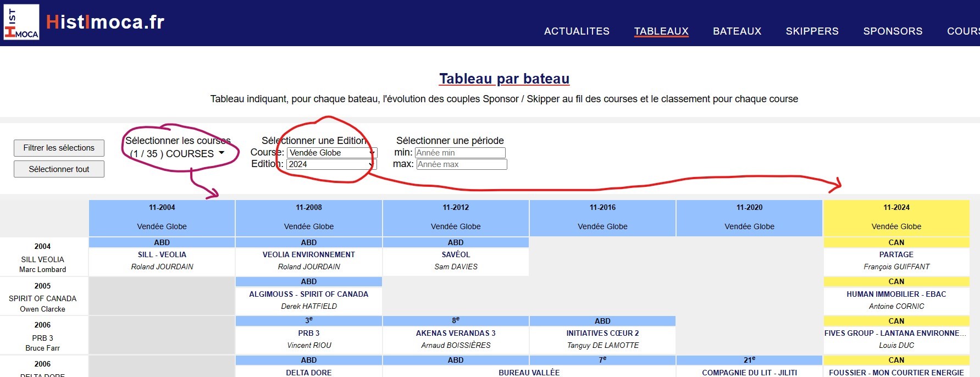The image size is (980, 377).
Task: Open the SPONSORS menu
Action: click(893, 31)
